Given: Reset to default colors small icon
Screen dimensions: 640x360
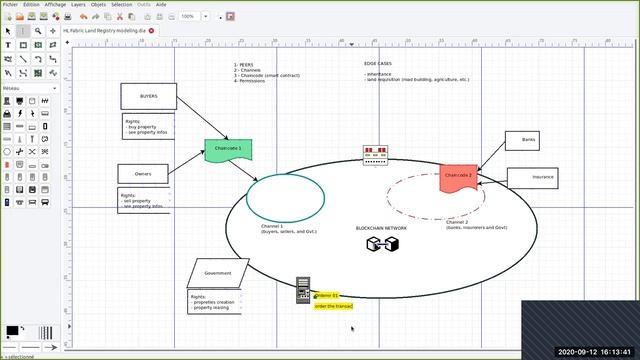Looking at the screenshot, I should 8,338.
